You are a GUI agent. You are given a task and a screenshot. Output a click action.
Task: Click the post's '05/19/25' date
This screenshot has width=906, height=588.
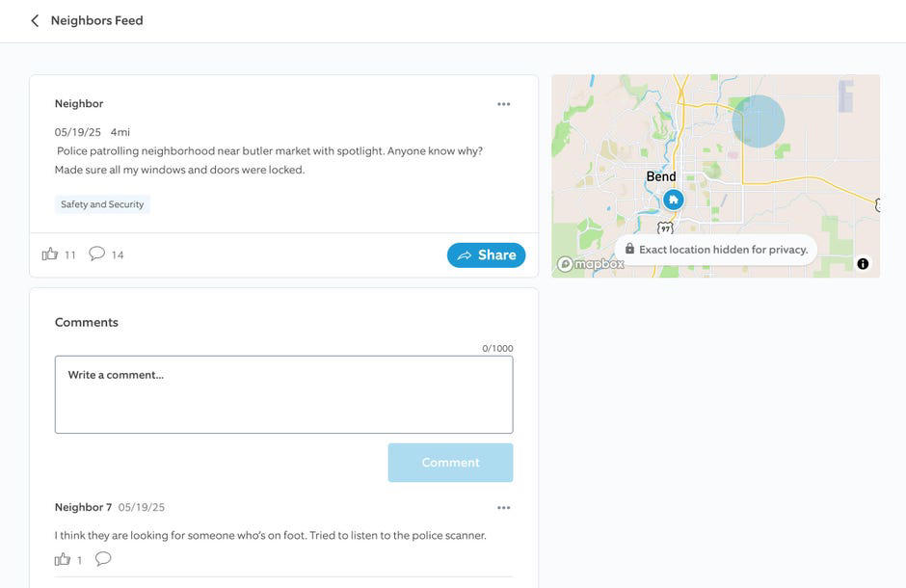(x=77, y=132)
